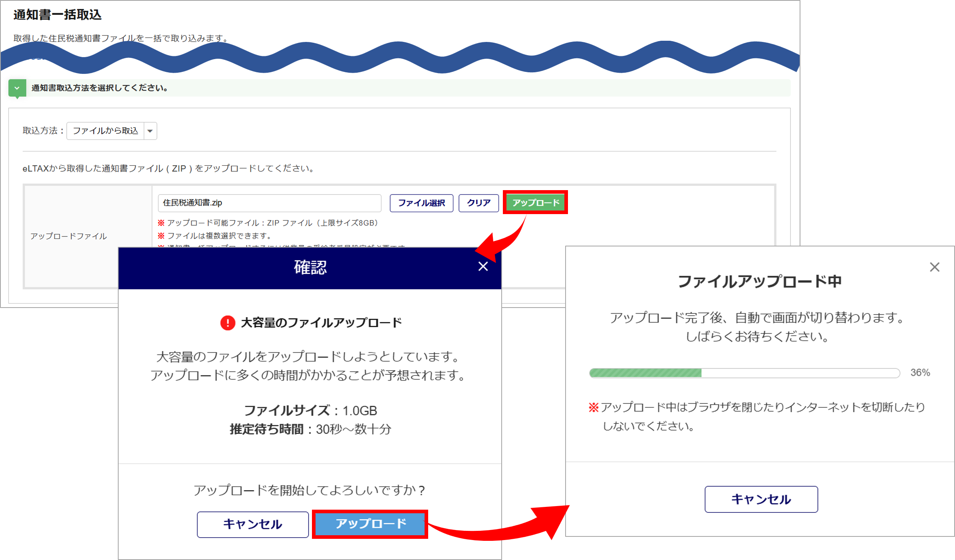
Task: Click the 確認 dialog title bar
Action: tap(310, 268)
